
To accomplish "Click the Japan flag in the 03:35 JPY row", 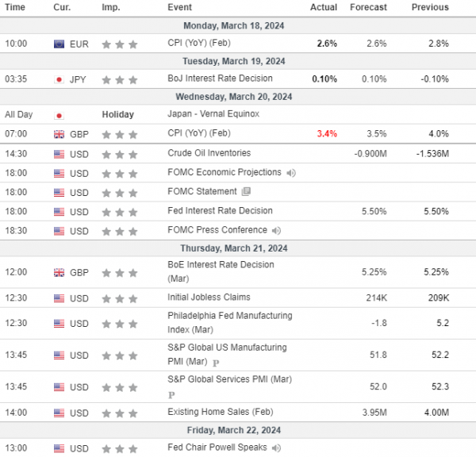I will click(x=59, y=80).
